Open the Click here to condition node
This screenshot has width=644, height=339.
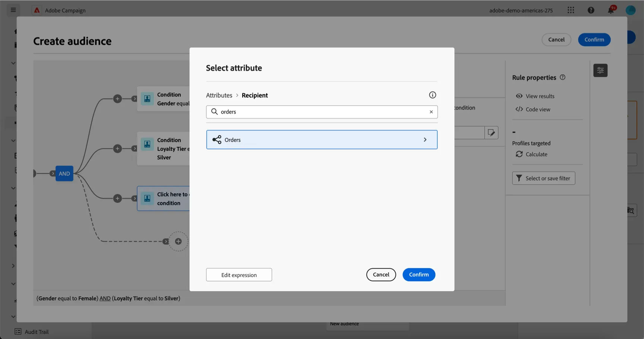[x=164, y=198]
